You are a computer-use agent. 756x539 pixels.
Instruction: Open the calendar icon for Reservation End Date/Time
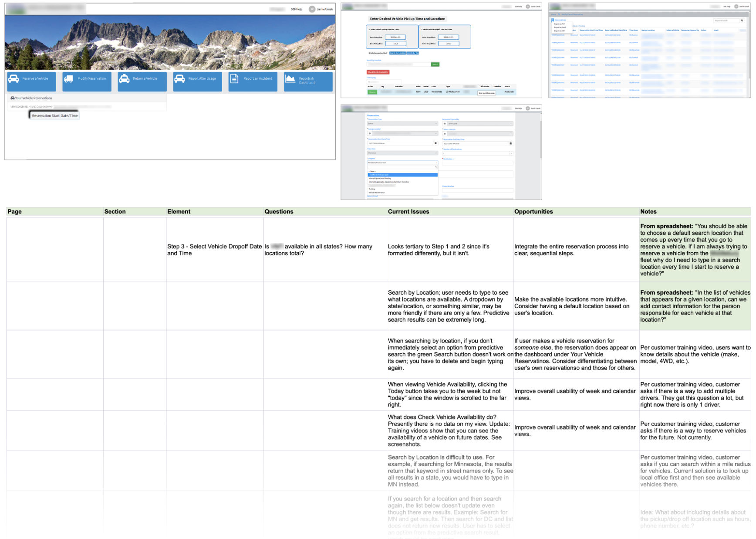pos(511,144)
